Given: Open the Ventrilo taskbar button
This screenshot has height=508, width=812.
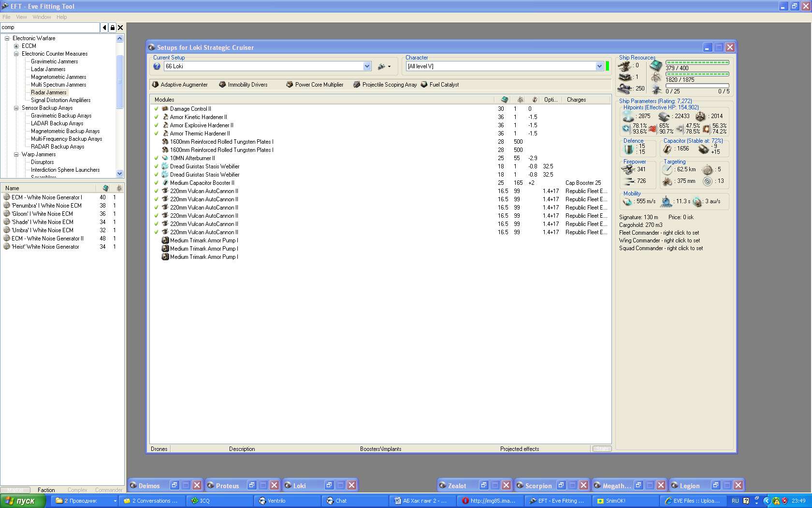Looking at the screenshot, I should tap(289, 501).
